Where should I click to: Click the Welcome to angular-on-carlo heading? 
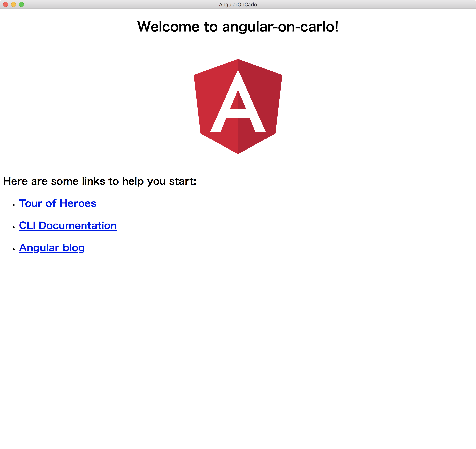[x=238, y=27]
